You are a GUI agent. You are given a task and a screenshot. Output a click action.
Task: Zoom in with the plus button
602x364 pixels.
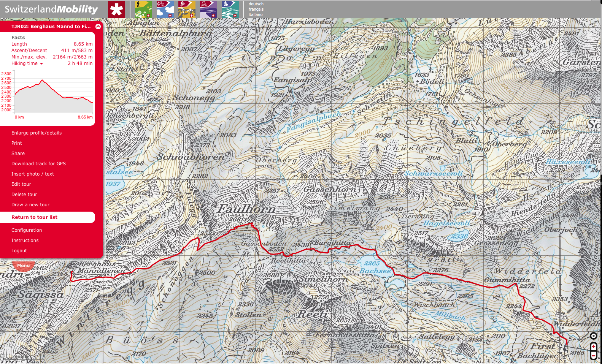point(593,347)
